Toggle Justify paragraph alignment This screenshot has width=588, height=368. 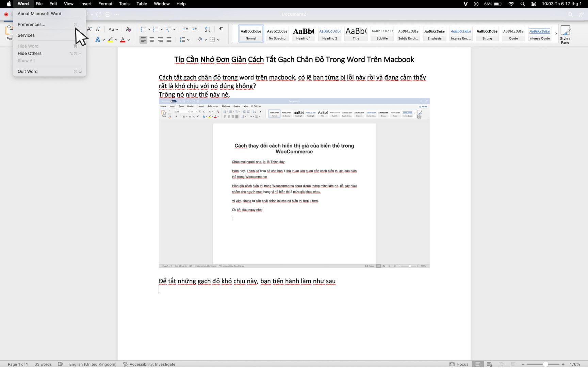[169, 40]
